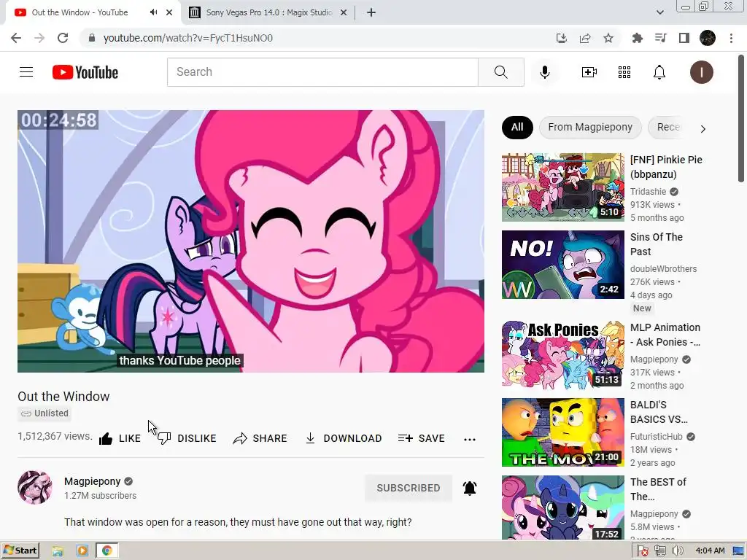Open Ask Ponies video thumbnail

coord(563,355)
